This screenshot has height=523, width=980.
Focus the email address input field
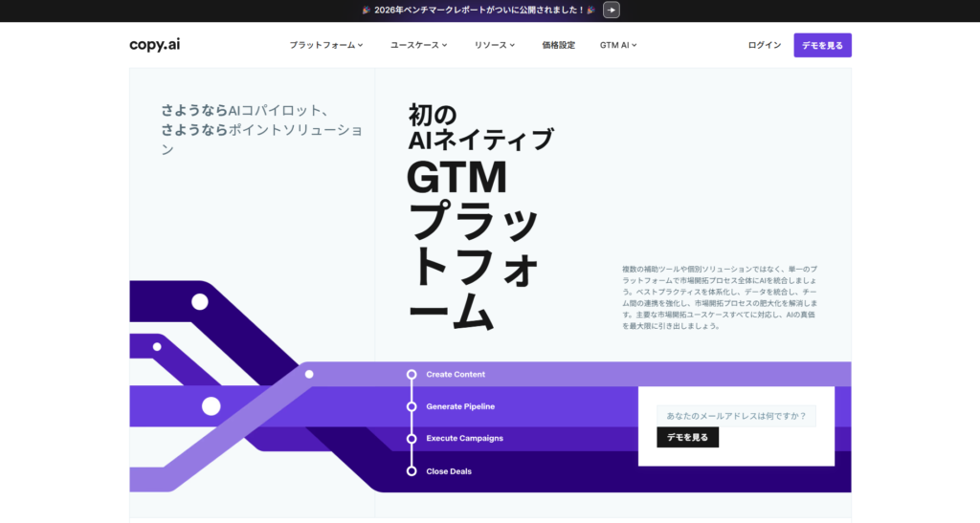pyautogui.click(x=736, y=416)
